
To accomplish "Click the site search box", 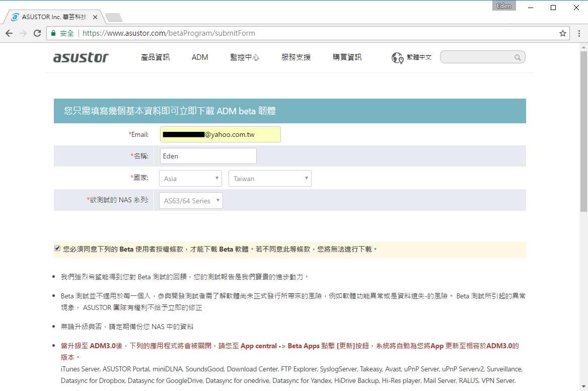I will 482,57.
